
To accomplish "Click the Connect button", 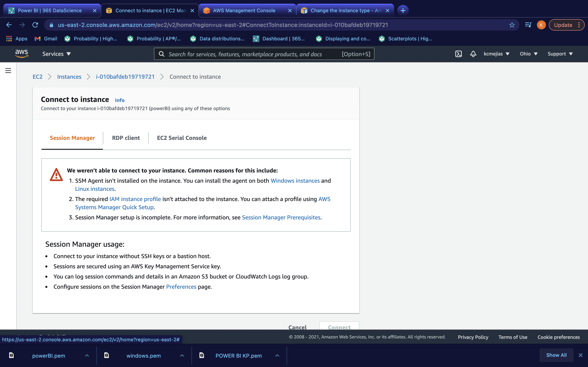I will tap(339, 327).
